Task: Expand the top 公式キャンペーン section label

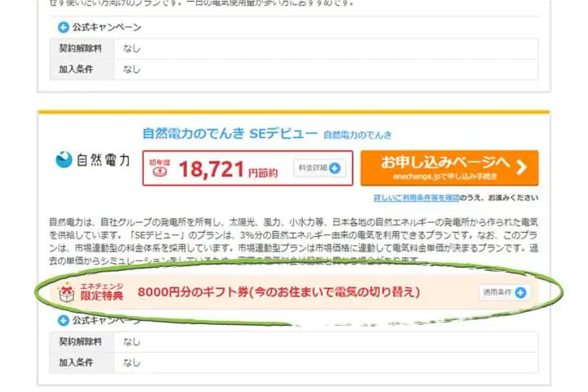Action: coord(106,27)
